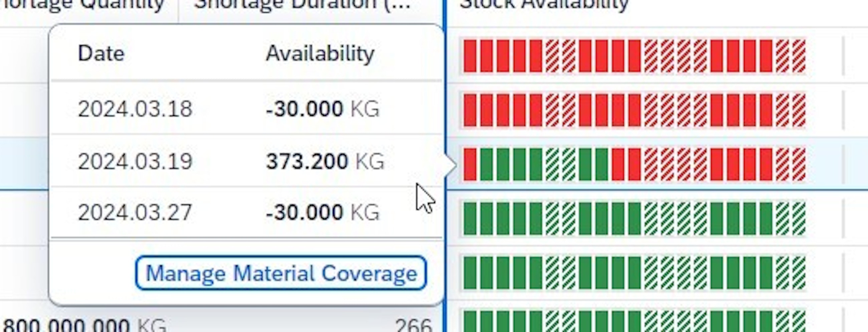
Task: Open the second all-red stock availability chart
Action: coord(634,110)
